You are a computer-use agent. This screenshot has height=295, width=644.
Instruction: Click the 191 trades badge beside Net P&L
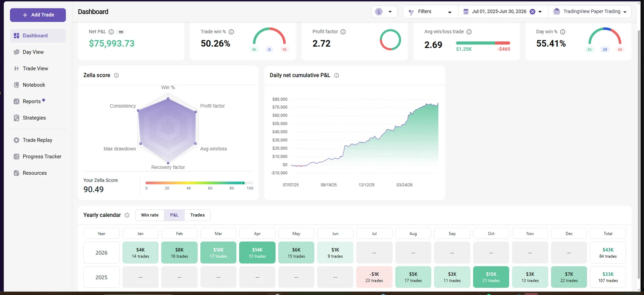click(121, 32)
